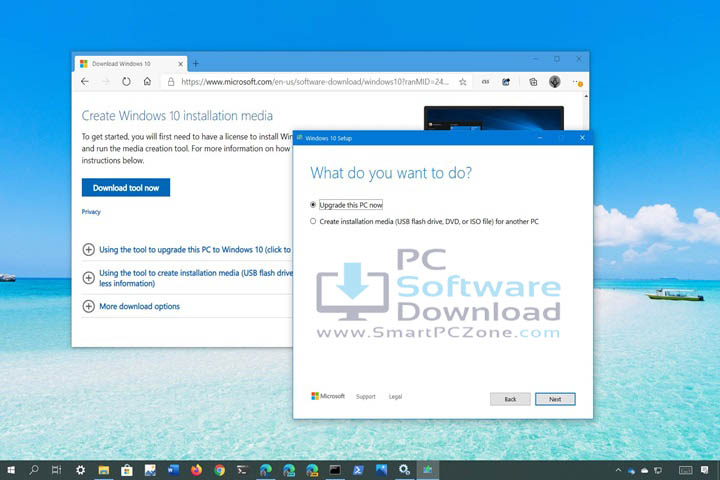Open the Privacy link
Screen dimensions: 720x480
click(91, 212)
